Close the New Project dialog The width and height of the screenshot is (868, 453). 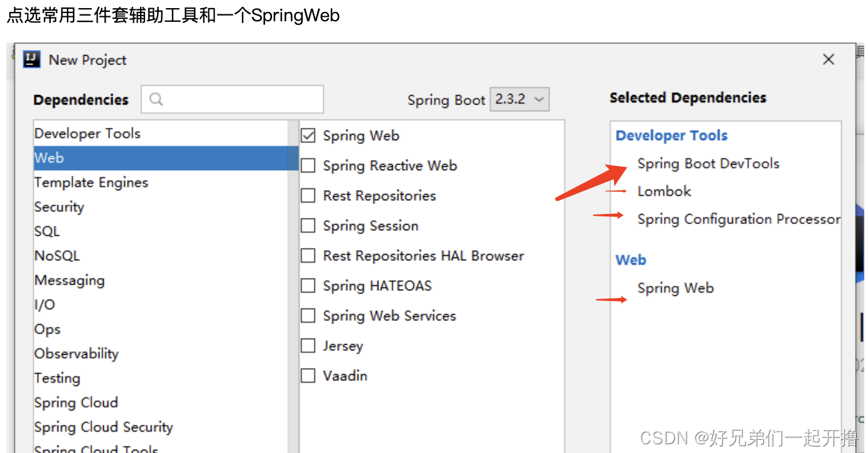(829, 59)
